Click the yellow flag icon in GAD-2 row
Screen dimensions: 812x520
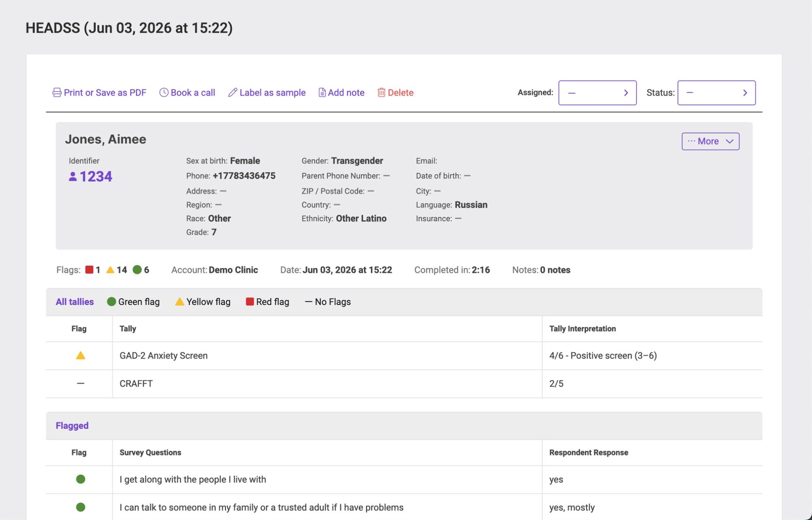click(80, 355)
